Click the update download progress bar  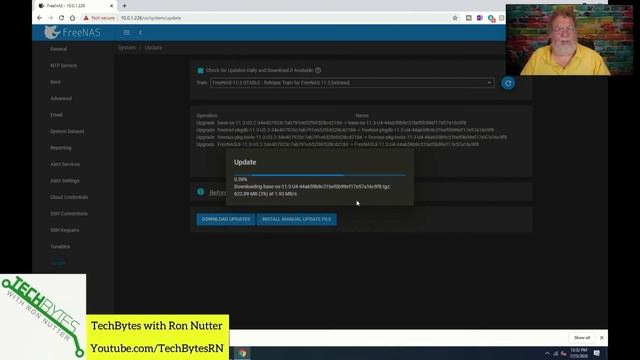(320, 175)
